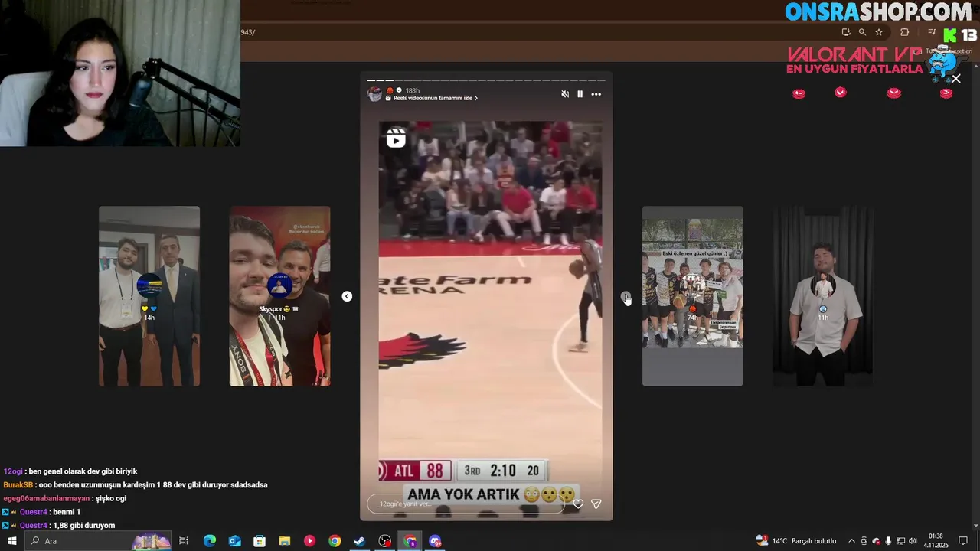Open the Reels icon on the video
Screen dimensions: 980x551
coord(396,138)
